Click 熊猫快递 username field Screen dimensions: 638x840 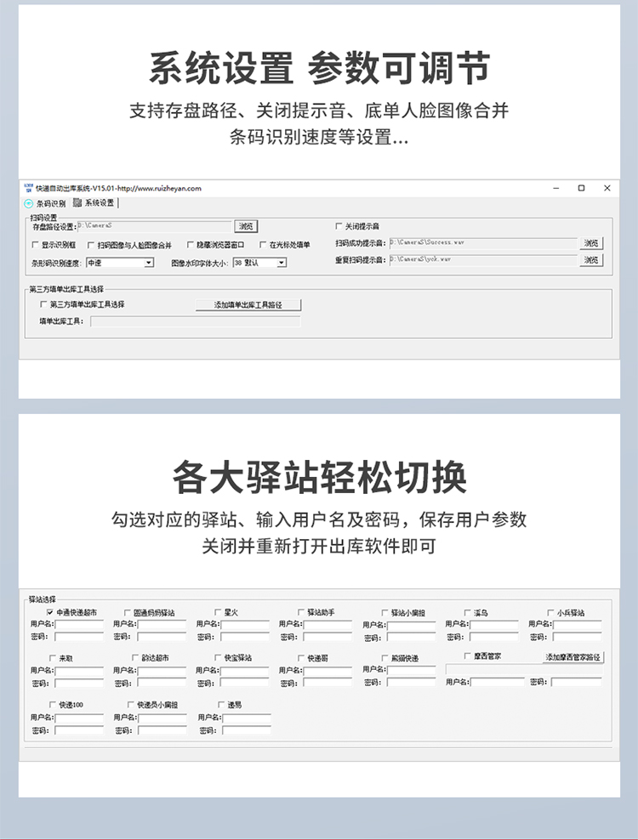(x=411, y=670)
